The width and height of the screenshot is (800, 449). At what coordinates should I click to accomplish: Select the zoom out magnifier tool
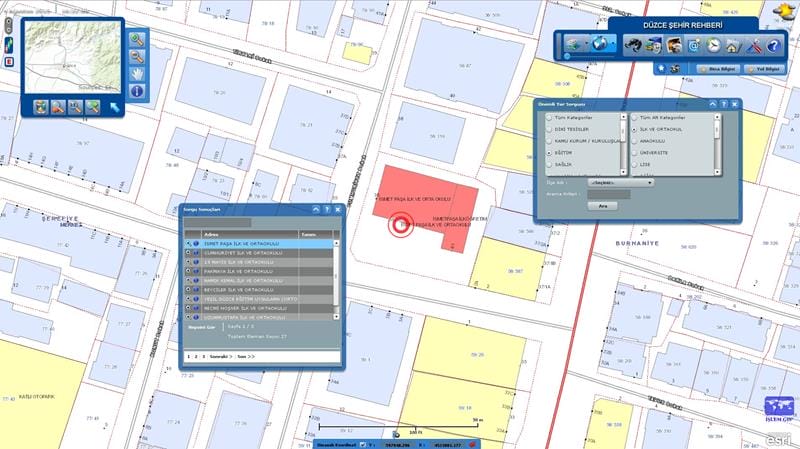(137, 57)
